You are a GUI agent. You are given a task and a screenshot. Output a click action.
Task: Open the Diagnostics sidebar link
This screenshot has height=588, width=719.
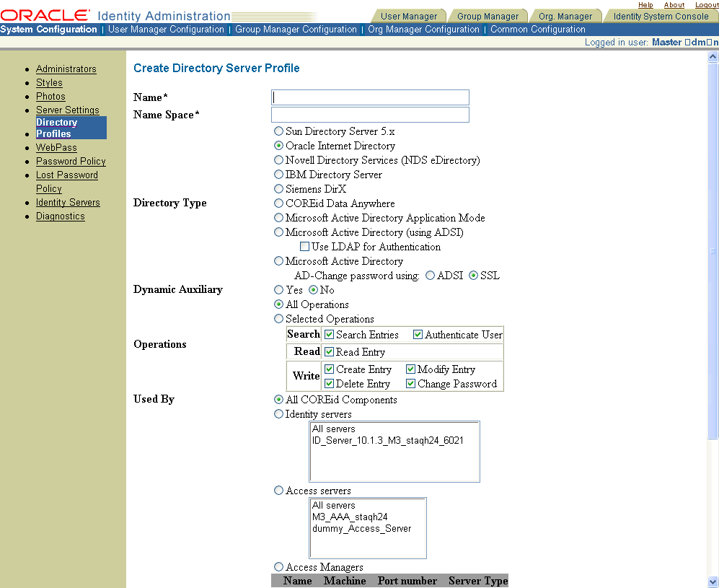[60, 216]
